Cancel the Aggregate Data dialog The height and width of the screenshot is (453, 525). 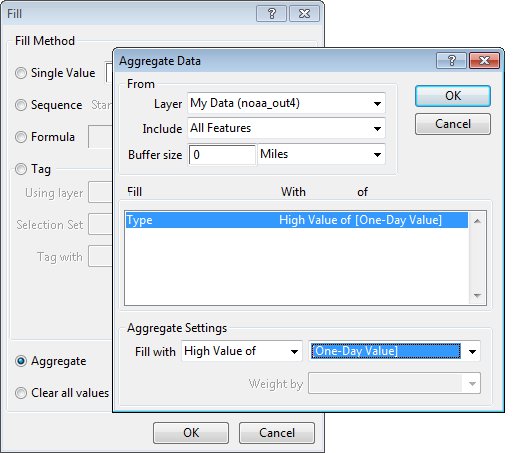(x=453, y=124)
